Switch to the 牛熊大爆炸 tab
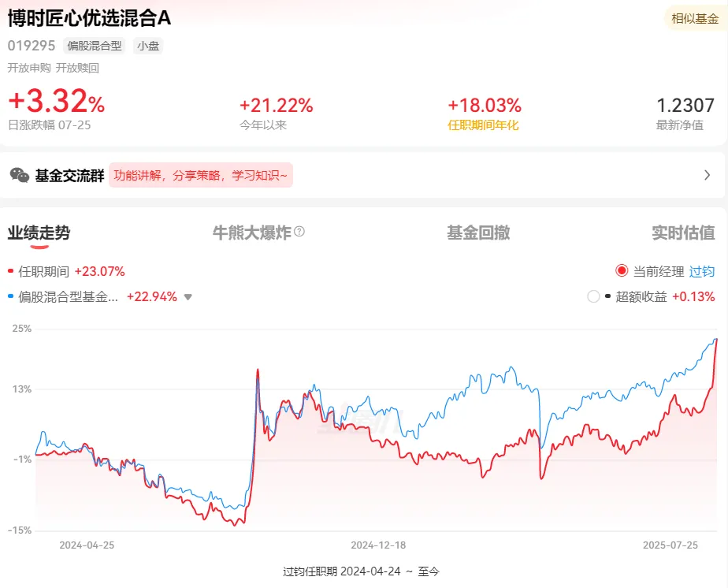The image size is (728, 588). tap(252, 233)
